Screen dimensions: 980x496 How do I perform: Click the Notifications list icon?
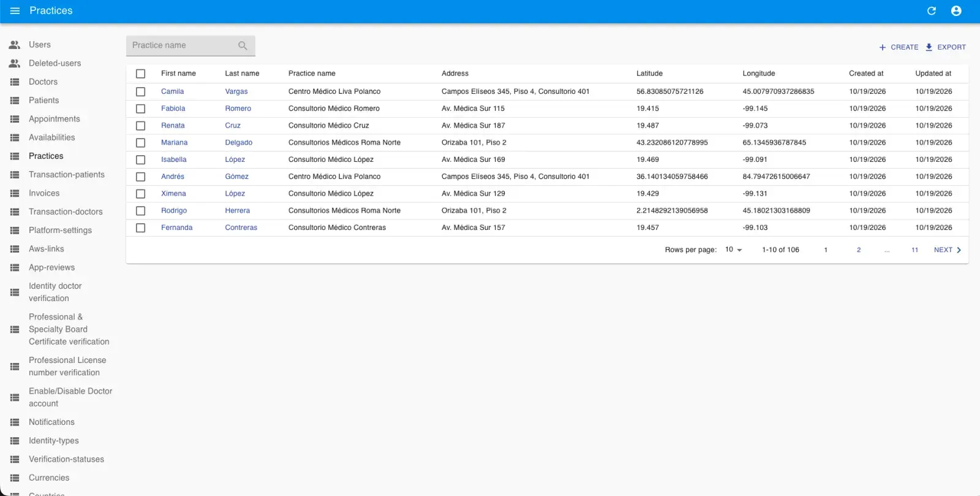pos(15,422)
